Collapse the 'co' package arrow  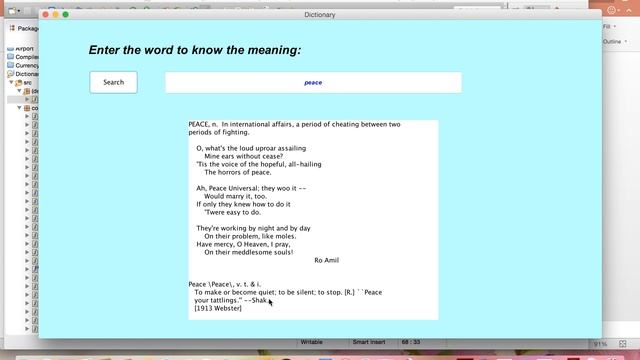pos(19,108)
